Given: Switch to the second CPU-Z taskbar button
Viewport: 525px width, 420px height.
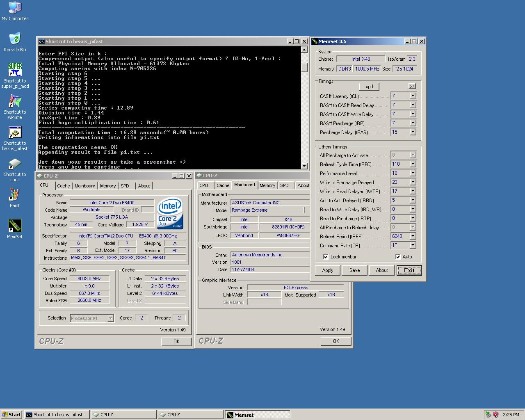Looking at the screenshot, I should click(x=190, y=415).
